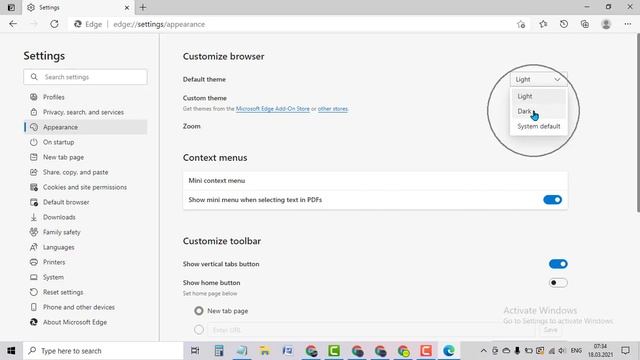The width and height of the screenshot is (640, 360).
Task: Open red Camtasia icon in taskbar
Action: (426, 351)
